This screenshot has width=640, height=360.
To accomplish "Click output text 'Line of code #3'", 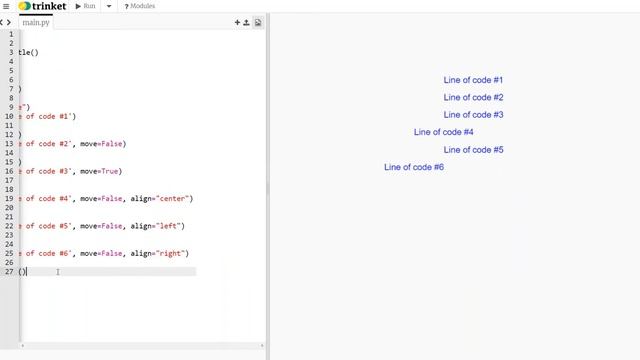I will point(473,115).
